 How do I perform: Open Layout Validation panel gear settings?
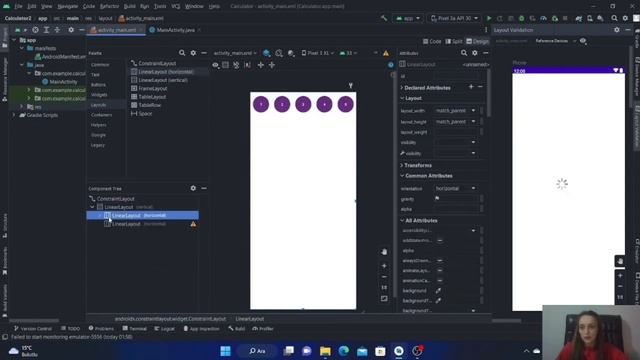pyautogui.click(x=617, y=30)
